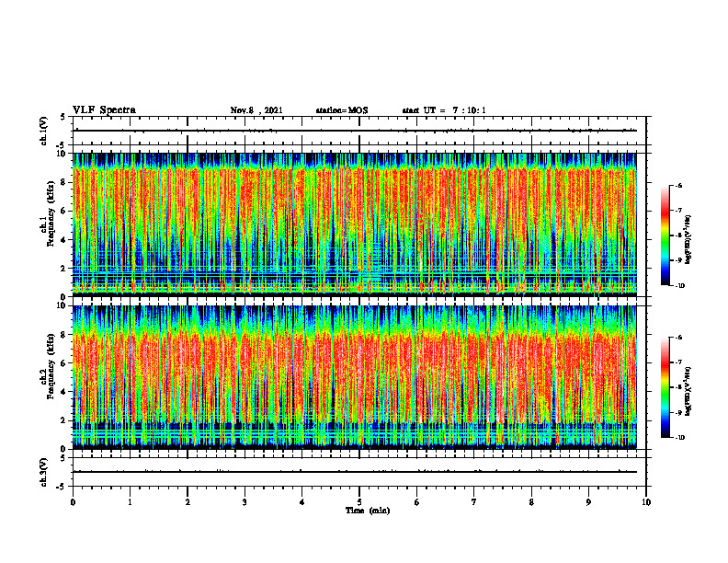Click the ch.1 spectrogram color scale bar
This screenshot has height=563, width=728.
665,236
